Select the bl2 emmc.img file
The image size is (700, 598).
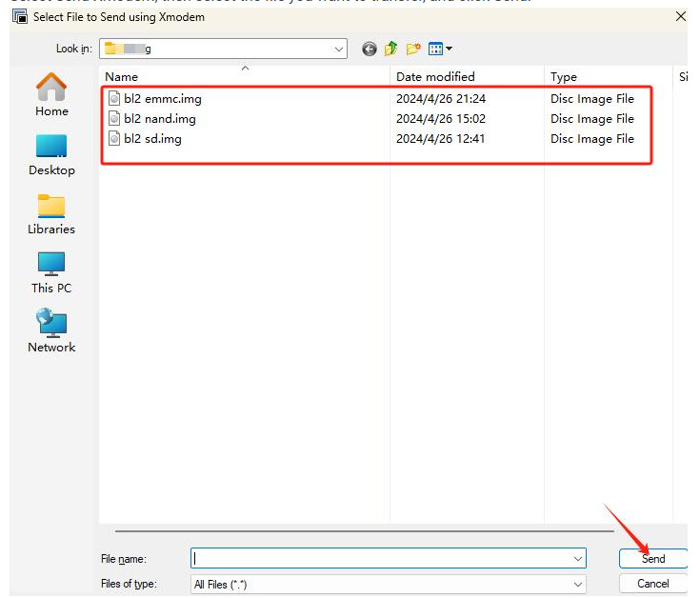click(x=162, y=99)
